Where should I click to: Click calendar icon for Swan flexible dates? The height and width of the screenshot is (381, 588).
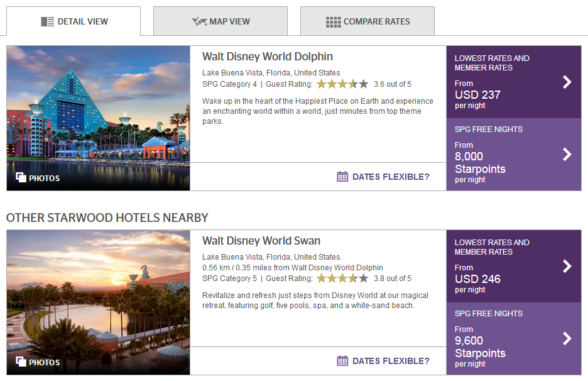(342, 361)
